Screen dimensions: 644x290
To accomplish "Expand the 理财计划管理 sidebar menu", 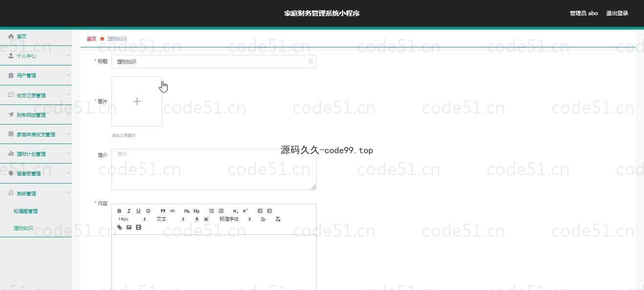I will 36,154.
